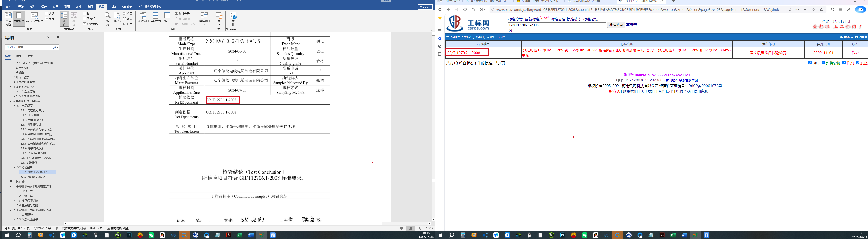868x239 pixels.
Task: Arrange All (全部重排) Word windows
Action: click(x=156, y=18)
